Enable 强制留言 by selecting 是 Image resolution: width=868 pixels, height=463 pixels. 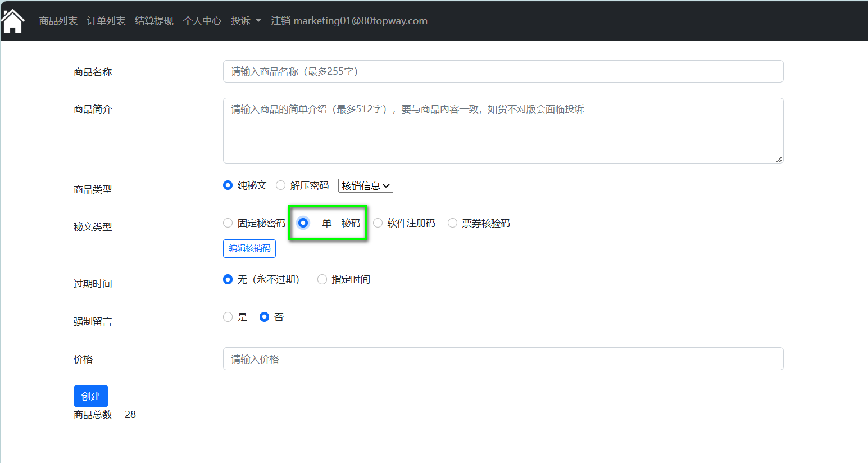coord(228,317)
